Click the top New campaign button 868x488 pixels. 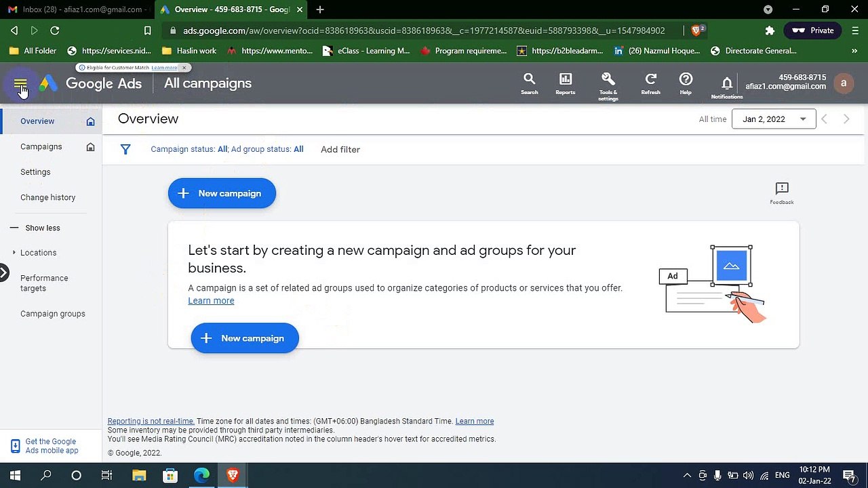coord(222,193)
